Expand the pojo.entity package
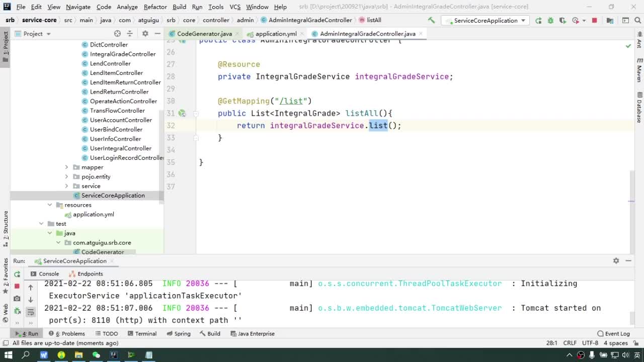This screenshot has height=362, width=644. pyautogui.click(x=66, y=176)
